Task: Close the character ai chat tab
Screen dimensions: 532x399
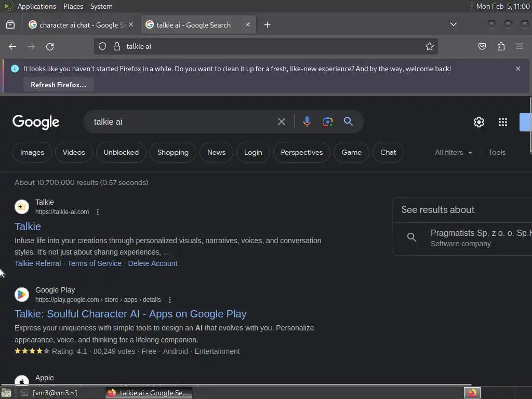Action: pyautogui.click(x=131, y=25)
